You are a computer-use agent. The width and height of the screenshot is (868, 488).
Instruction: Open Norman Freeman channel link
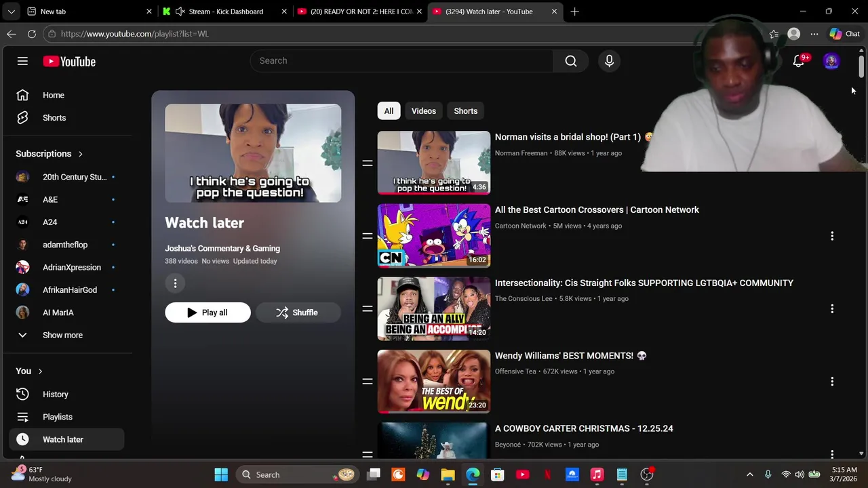tap(521, 153)
